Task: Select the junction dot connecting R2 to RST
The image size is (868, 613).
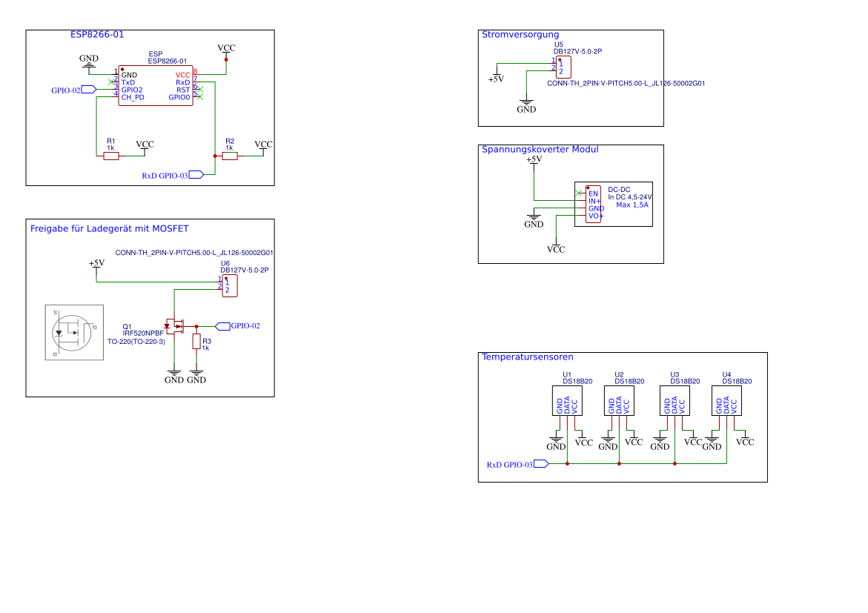Action: click(215, 156)
